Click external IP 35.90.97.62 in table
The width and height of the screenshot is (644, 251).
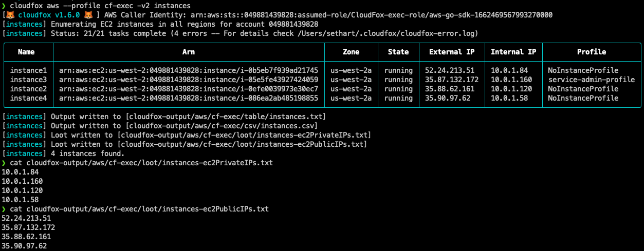448,98
